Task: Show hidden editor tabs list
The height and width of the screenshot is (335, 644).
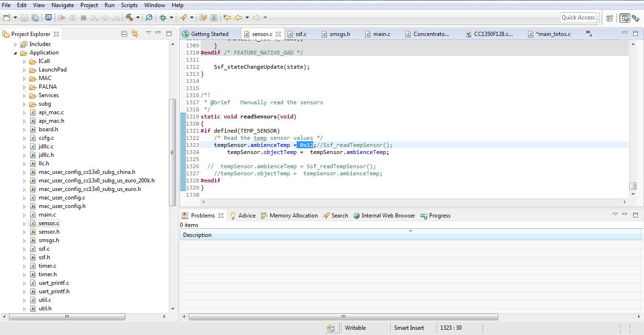Action: click(x=589, y=34)
